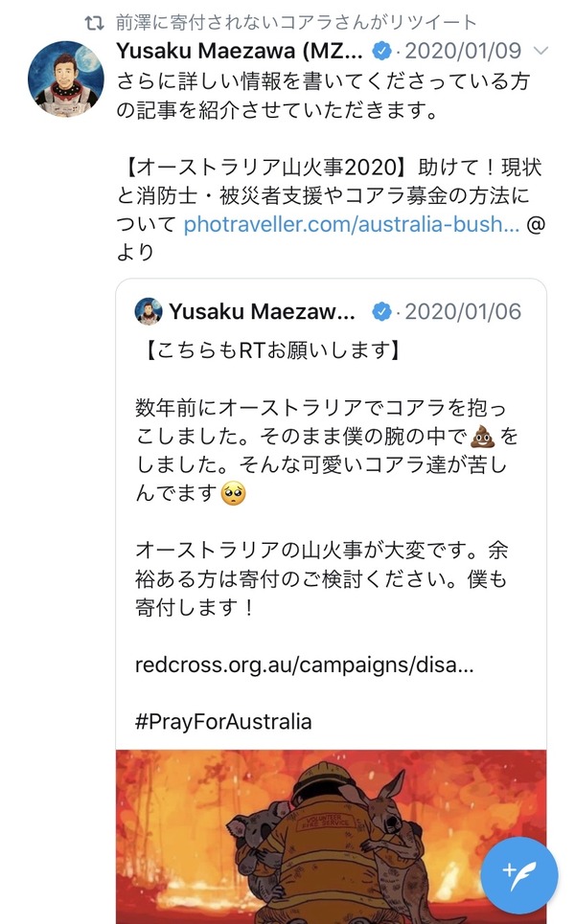This screenshot has height=924, width=575.
Task: Tap the retweet arrows icon at top
Action: [x=93, y=21]
